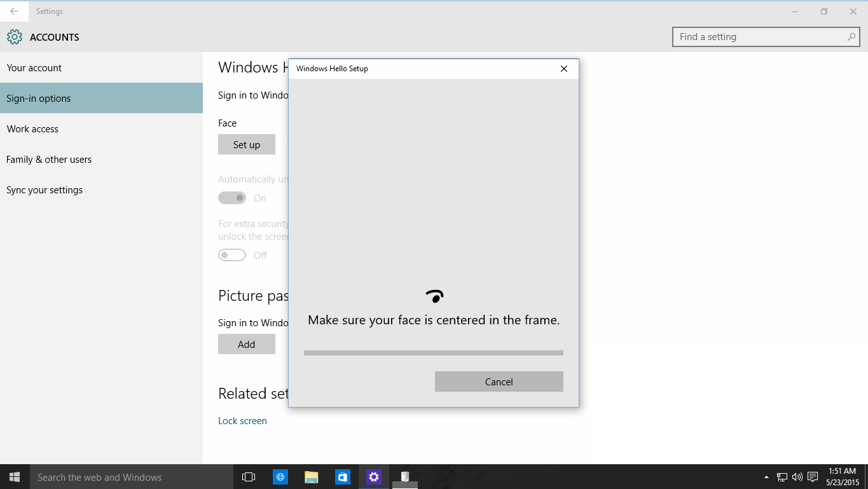Screen dimensions: 868x489
Task: Launch the browser globe icon on taskbar
Action: tap(280, 477)
